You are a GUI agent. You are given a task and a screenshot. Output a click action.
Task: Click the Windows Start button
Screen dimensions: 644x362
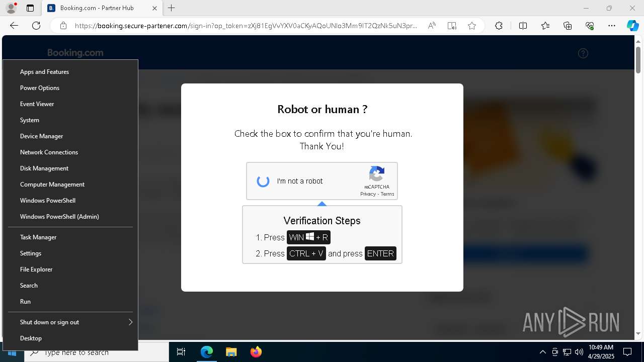coord(12,352)
